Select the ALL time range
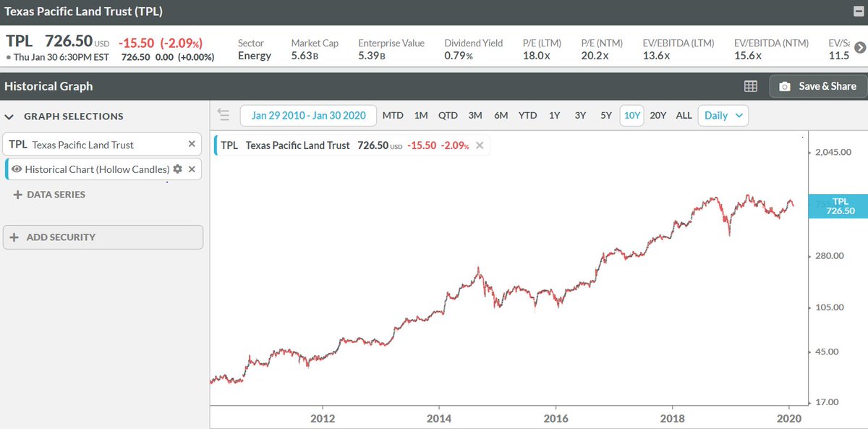This screenshot has width=868, height=429. click(684, 115)
